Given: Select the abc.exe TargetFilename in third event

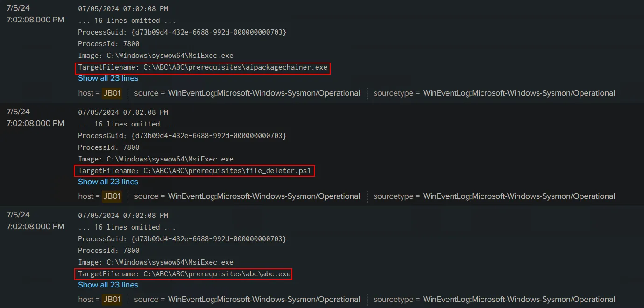Looking at the screenshot, I should (184, 274).
